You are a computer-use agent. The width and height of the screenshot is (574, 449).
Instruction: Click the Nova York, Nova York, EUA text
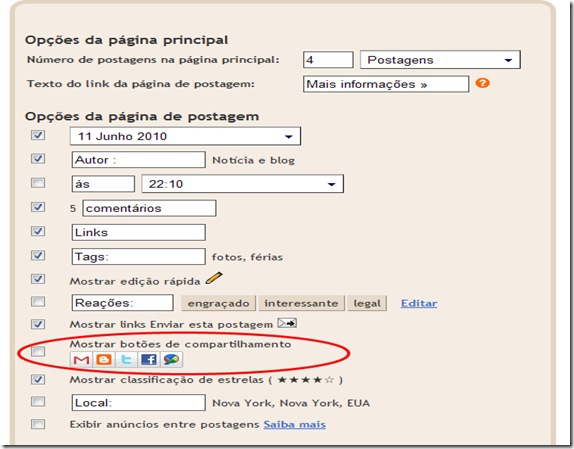(291, 403)
